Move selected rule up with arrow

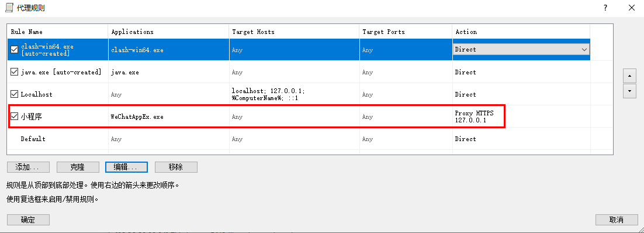click(629, 76)
